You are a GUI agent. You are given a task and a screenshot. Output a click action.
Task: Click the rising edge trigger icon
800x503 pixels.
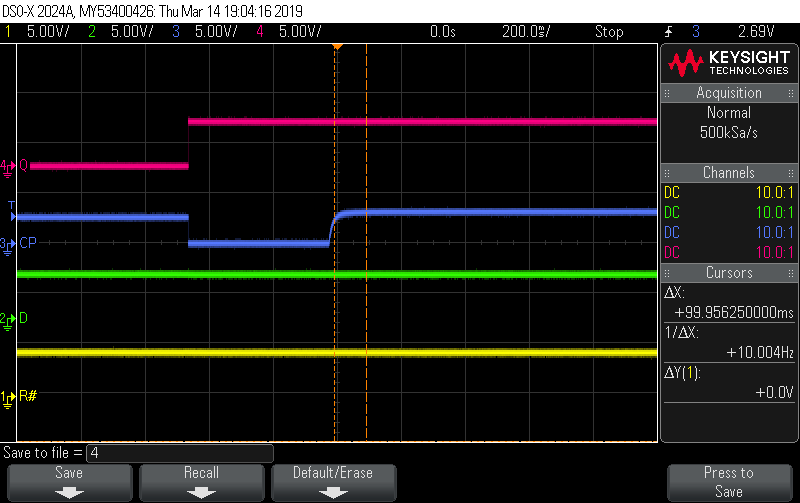pos(668,32)
